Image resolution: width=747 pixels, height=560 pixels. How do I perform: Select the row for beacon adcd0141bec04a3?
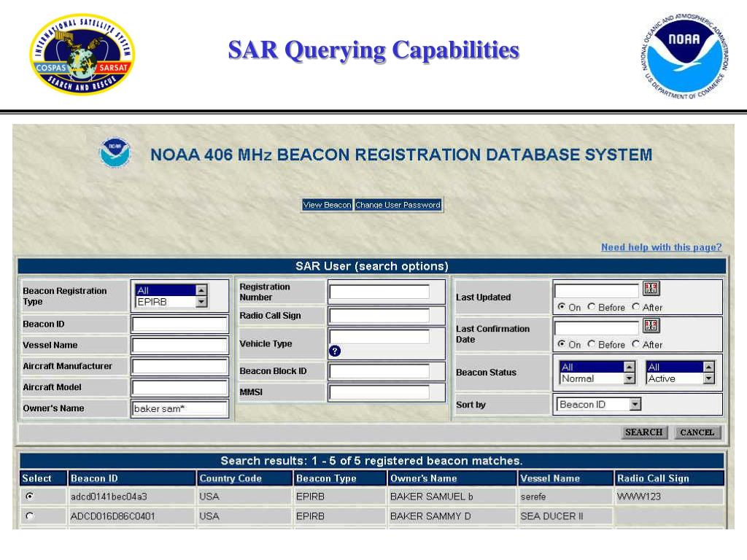[x=29, y=496]
